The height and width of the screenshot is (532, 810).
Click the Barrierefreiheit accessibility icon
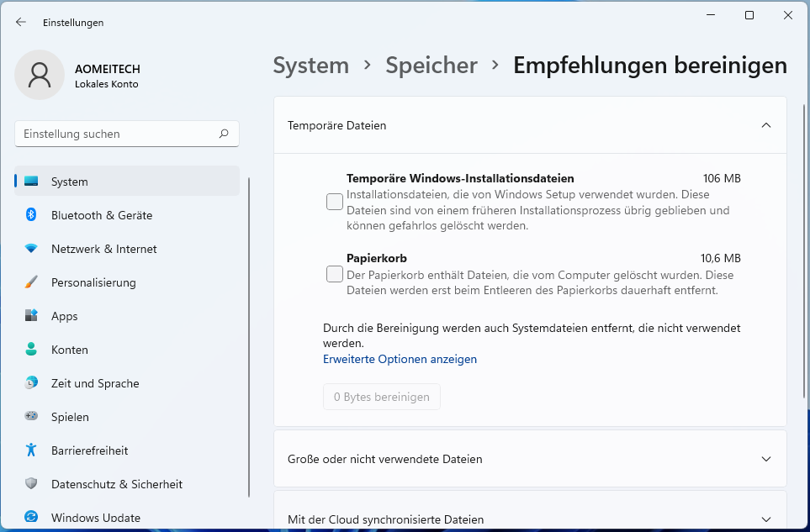pyautogui.click(x=31, y=450)
